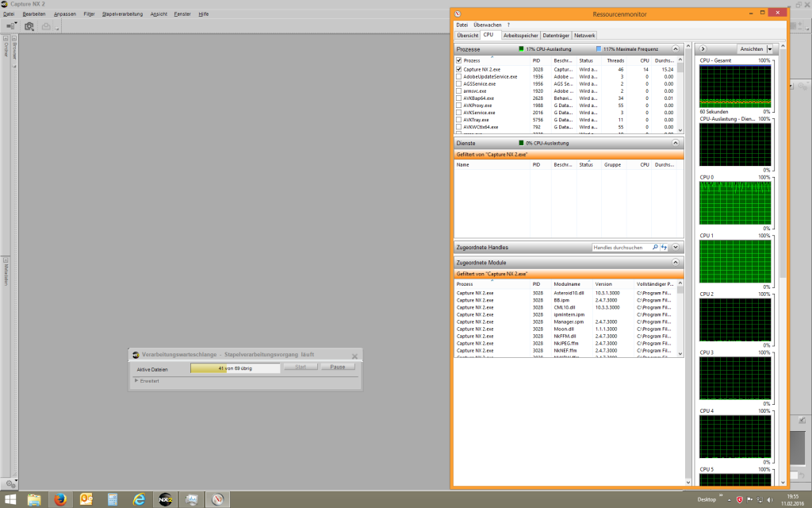Check AVKProxy.exe process checkbox

(x=459, y=106)
